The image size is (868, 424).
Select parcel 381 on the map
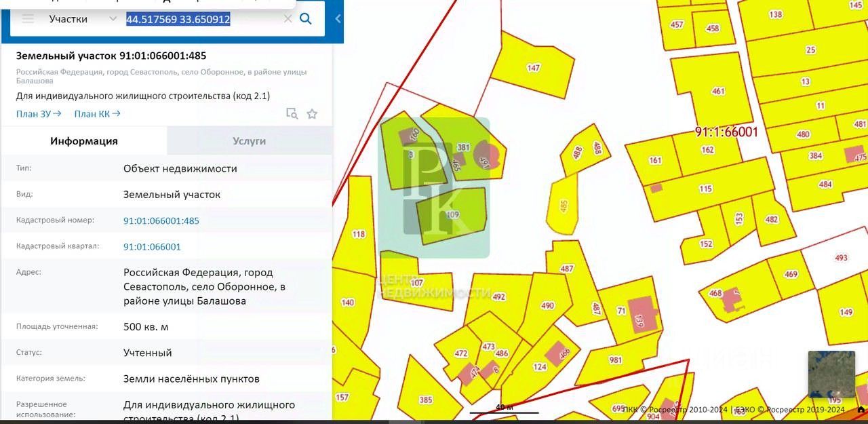463,147
